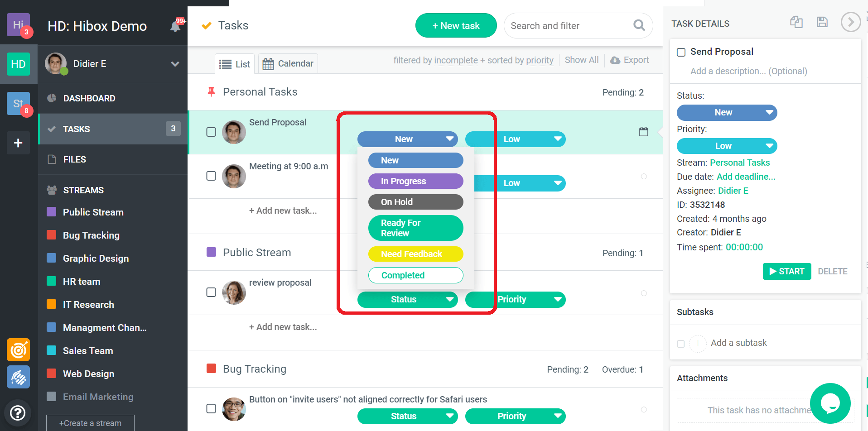The height and width of the screenshot is (431, 868).
Task: Open the Low priority dropdown in Task Details
Action: click(x=726, y=146)
